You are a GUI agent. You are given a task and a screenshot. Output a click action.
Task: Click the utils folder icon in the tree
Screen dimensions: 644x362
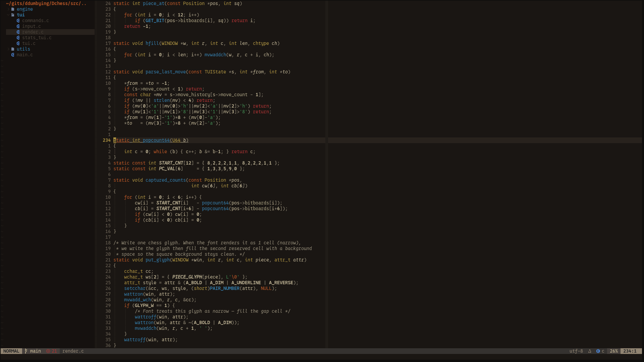[x=13, y=49]
